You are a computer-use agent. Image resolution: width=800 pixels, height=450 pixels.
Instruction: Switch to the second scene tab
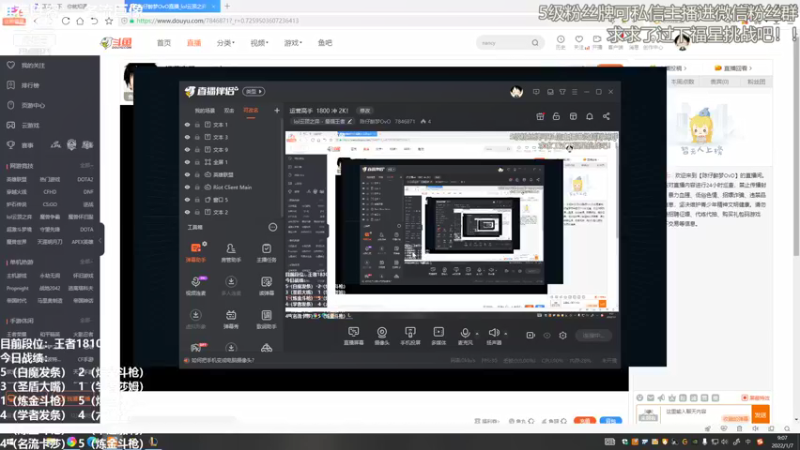coord(229,110)
